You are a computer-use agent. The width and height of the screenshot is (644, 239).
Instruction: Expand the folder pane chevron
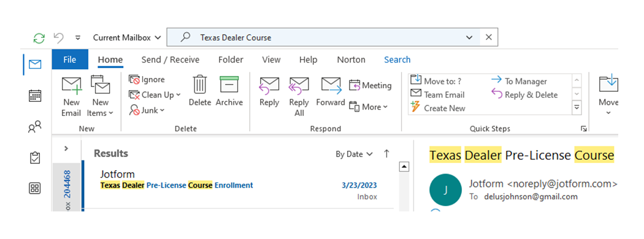point(66,149)
